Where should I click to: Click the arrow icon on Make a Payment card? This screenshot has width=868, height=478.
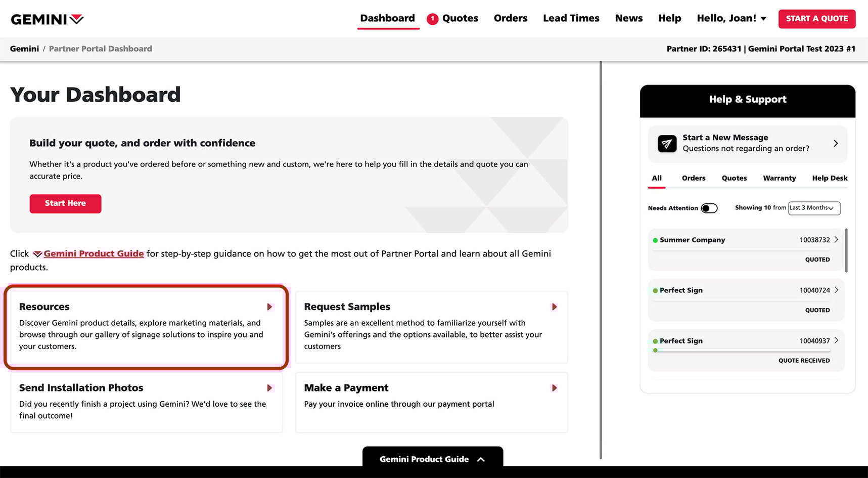click(x=554, y=388)
